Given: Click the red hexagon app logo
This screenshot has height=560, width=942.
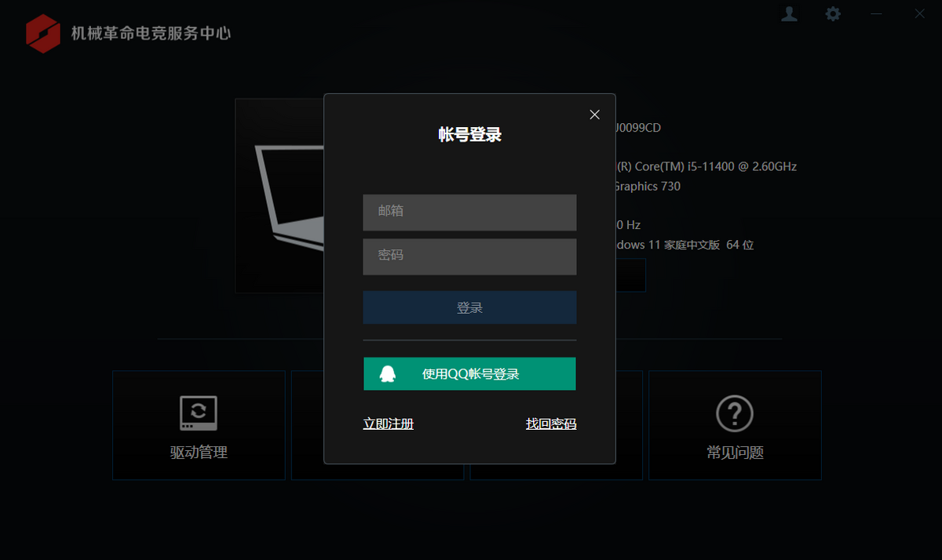Looking at the screenshot, I should pyautogui.click(x=42, y=33).
